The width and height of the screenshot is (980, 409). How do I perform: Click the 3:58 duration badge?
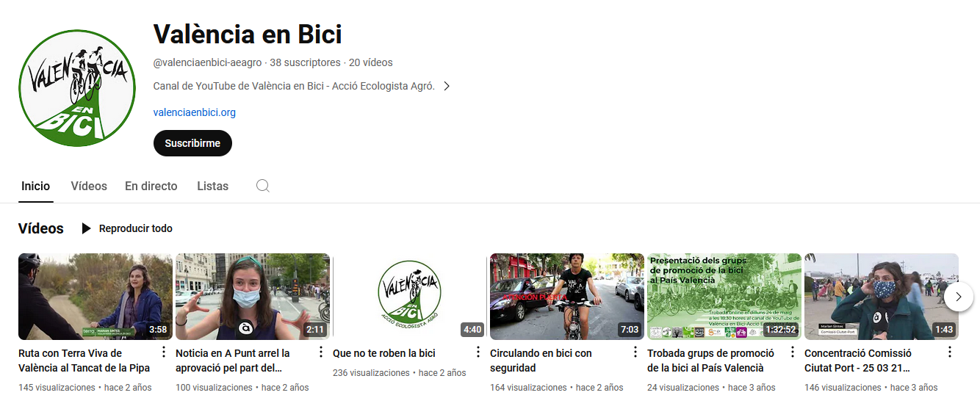(x=158, y=330)
